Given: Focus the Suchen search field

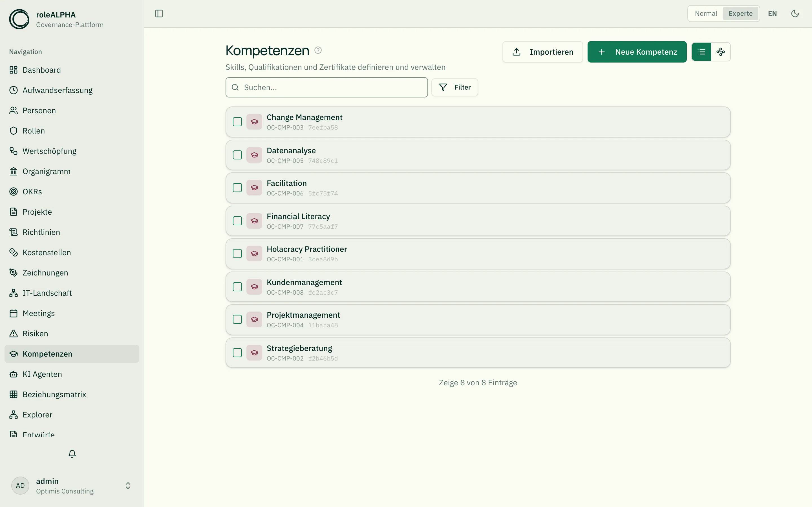Looking at the screenshot, I should [x=326, y=88].
